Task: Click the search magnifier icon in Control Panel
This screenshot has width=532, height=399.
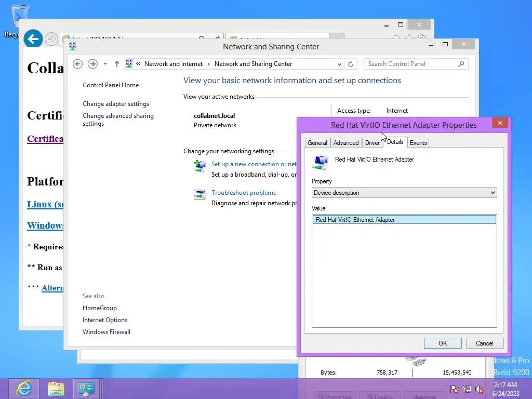Action: (461, 64)
